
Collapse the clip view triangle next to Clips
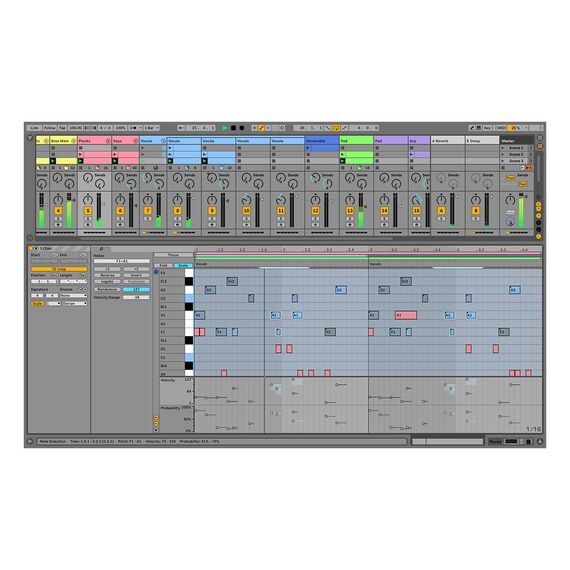[x=36, y=248]
